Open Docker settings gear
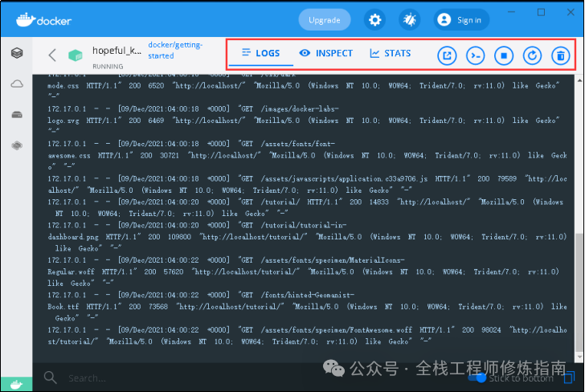Image resolution: width=585 pixels, height=392 pixels. (x=374, y=20)
